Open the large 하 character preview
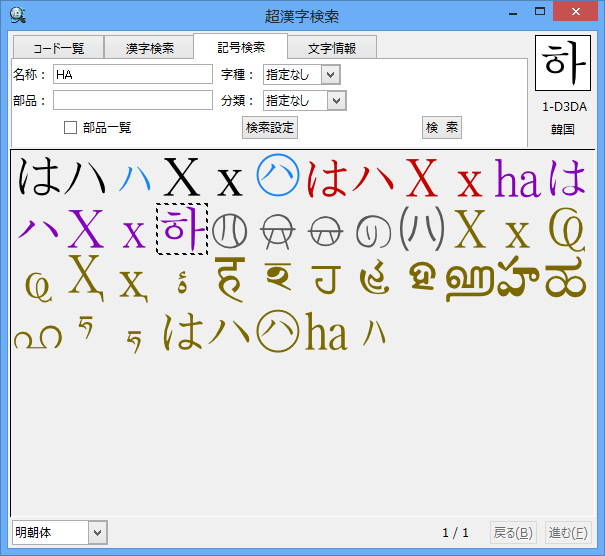Image resolution: width=605 pixels, height=556 pixels. (x=563, y=64)
